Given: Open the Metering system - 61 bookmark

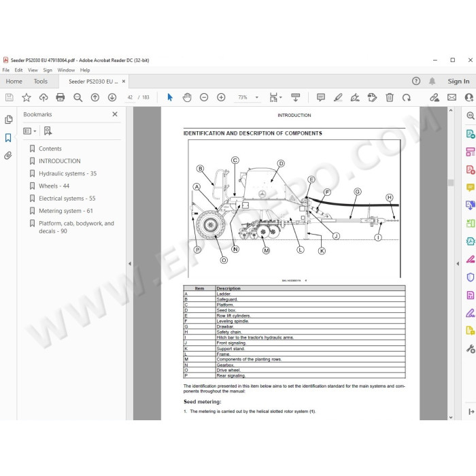Looking at the screenshot, I should pos(66,211).
